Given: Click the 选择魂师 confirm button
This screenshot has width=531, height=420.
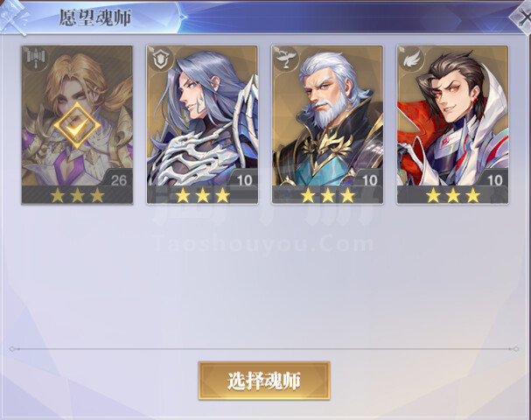Looking at the screenshot, I should [264, 381].
